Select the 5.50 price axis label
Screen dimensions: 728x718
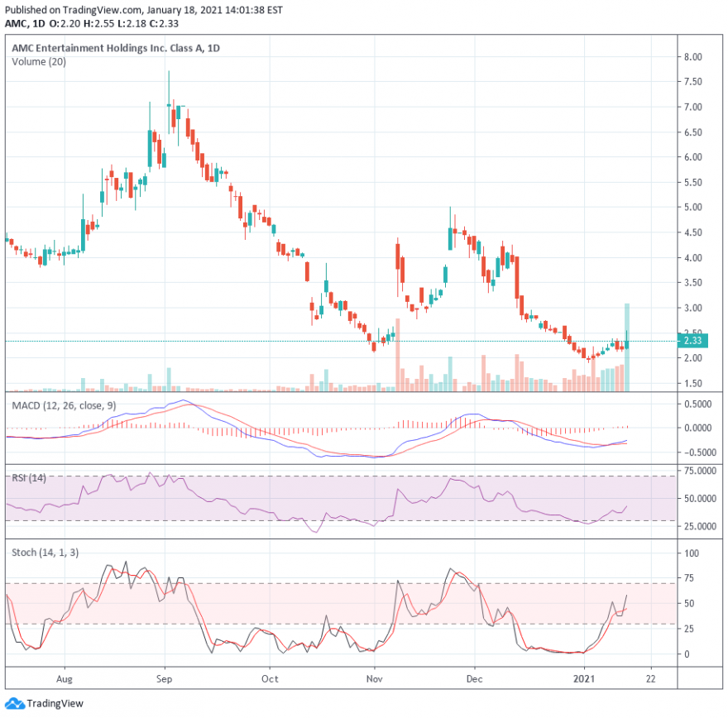click(x=692, y=183)
